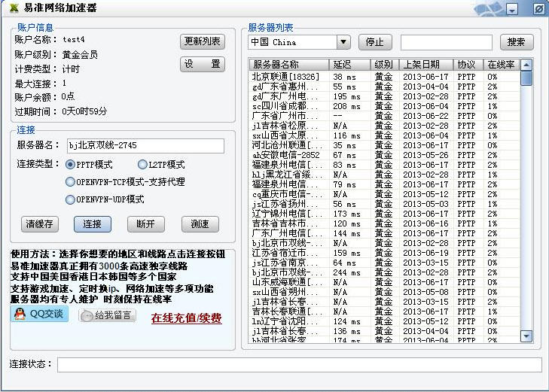Click the 连接 connect button
This screenshot has width=549, height=392.
93,223
